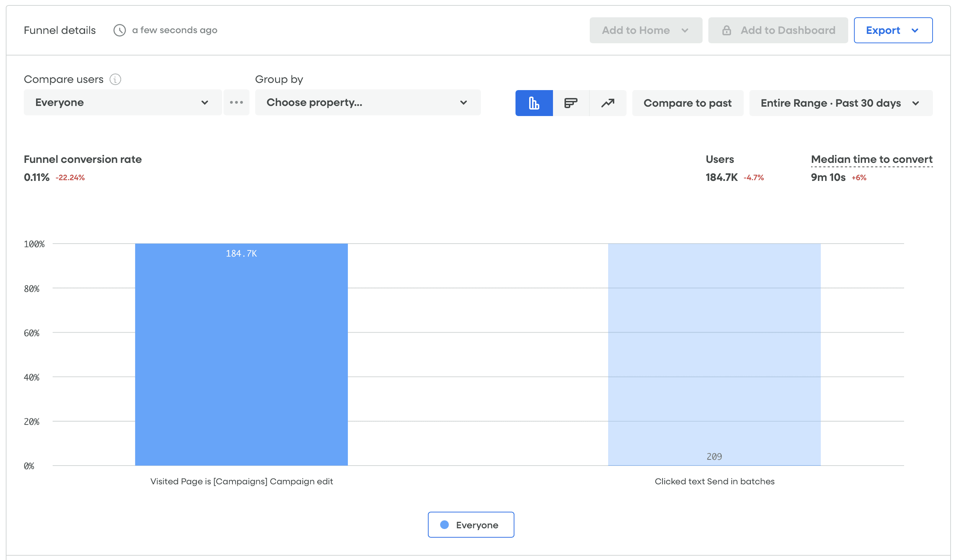
Task: Open the Add to Home dropdown
Action: coord(645,30)
